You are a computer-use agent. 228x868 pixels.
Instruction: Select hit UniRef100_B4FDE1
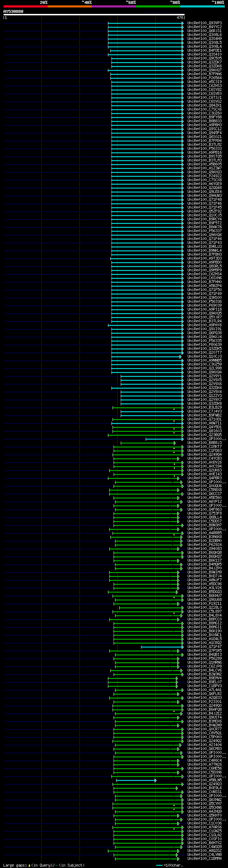point(204,50)
